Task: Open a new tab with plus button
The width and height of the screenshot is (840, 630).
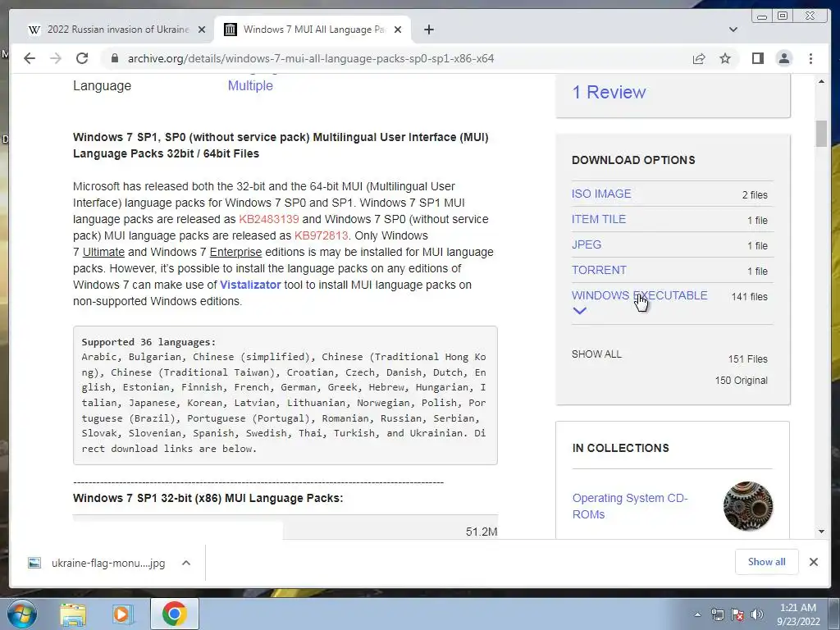Action: 428,30
